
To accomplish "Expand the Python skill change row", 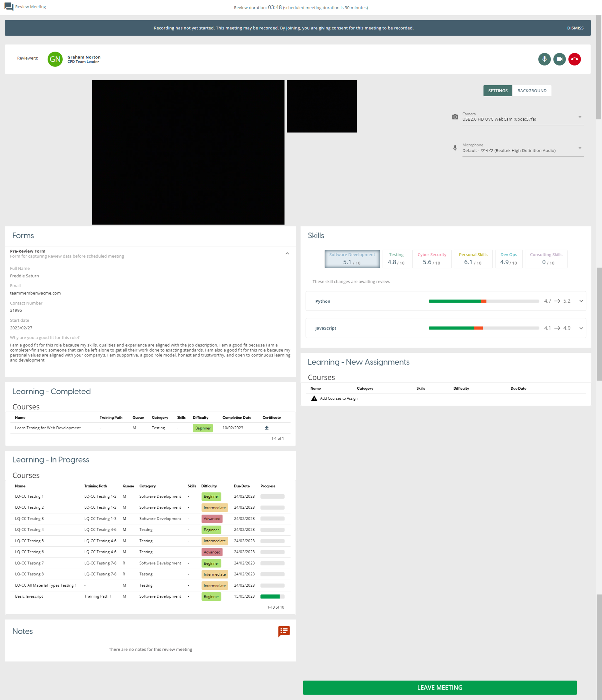I will (x=581, y=301).
